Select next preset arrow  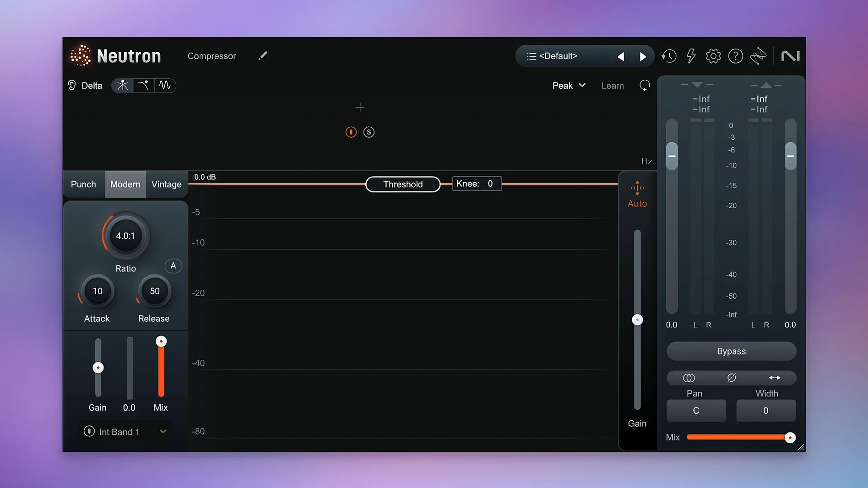pyautogui.click(x=643, y=57)
